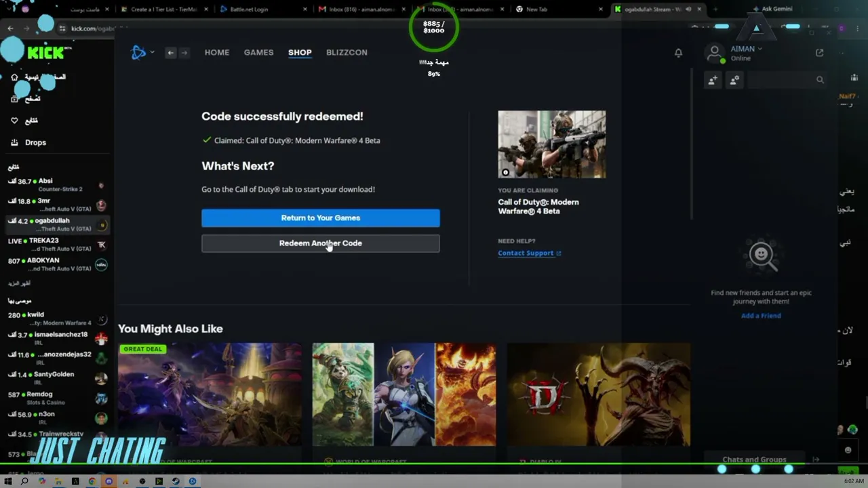The image size is (868, 488).
Task: Click the TREKA23 channel avatar
Action: pos(101,245)
